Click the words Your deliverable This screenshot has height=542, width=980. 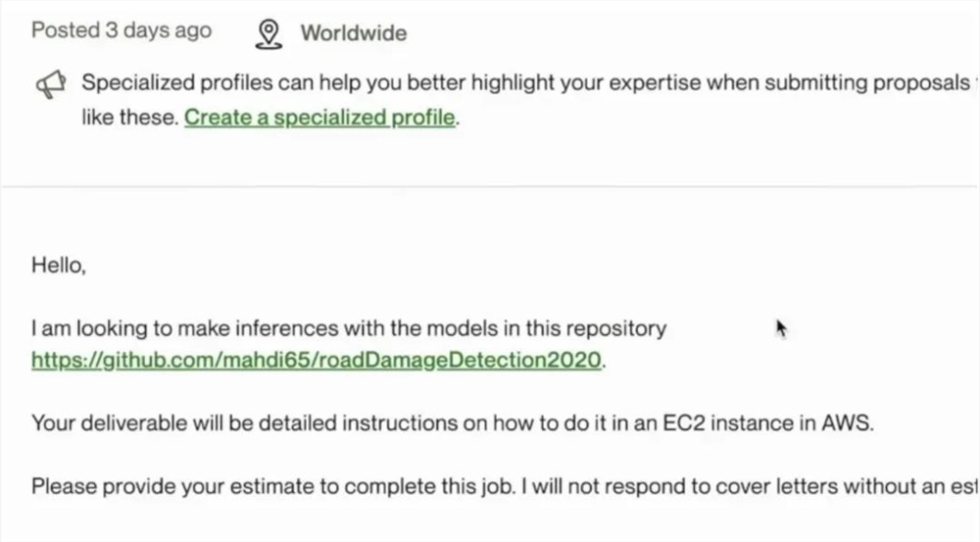pyautogui.click(x=92, y=423)
